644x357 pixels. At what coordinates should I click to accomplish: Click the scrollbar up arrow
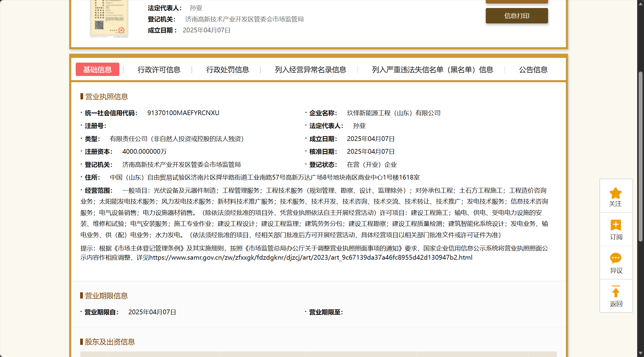click(x=640, y=4)
